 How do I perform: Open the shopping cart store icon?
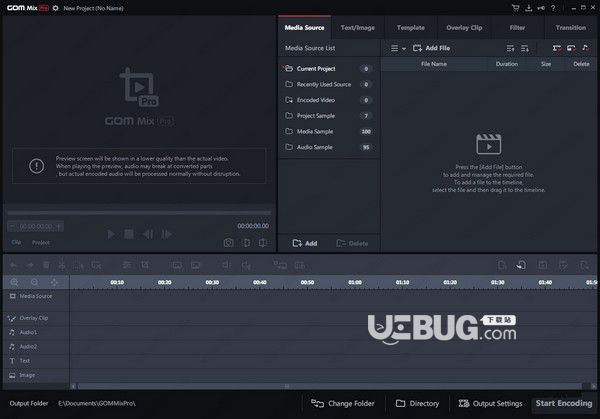click(x=516, y=8)
